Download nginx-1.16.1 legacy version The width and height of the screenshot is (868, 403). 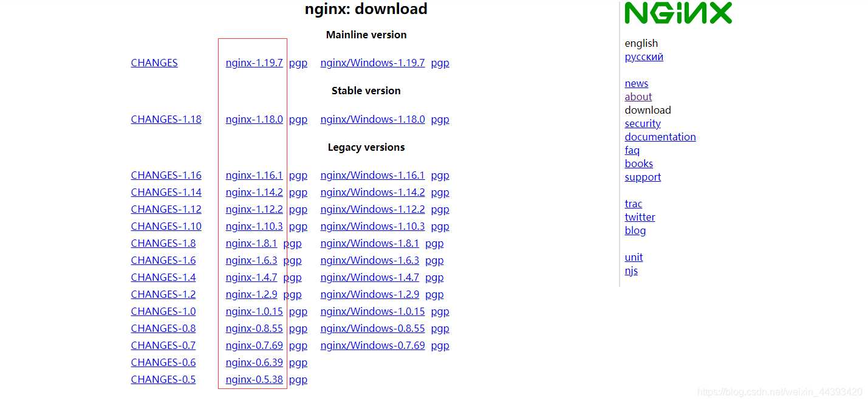pos(254,175)
